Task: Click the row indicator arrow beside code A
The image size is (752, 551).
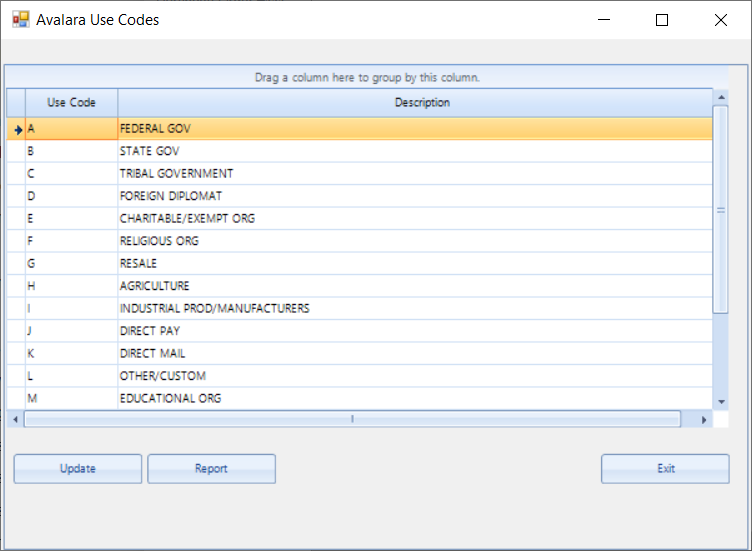Action: click(18, 129)
